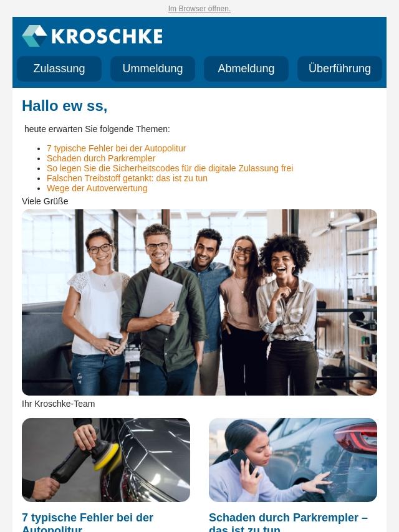399x532 pixels.
Task: Click the Kroschke cube logo icon
Action: point(34,36)
